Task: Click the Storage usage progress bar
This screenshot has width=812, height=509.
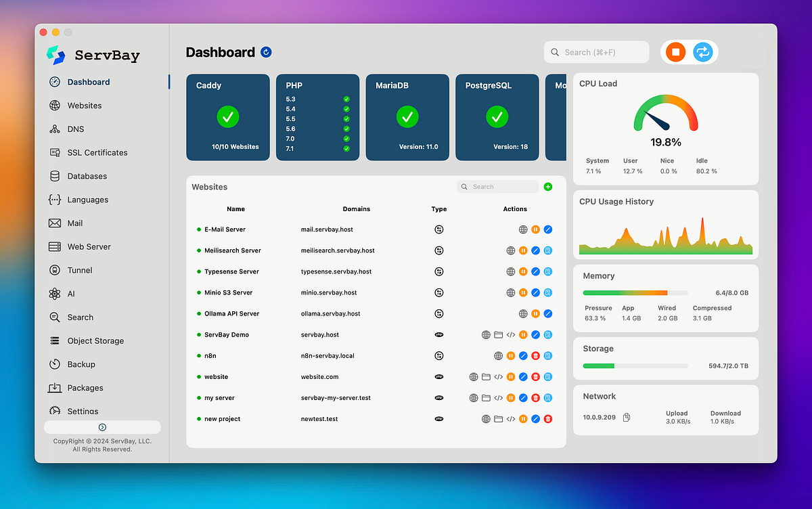Action: tap(635, 365)
